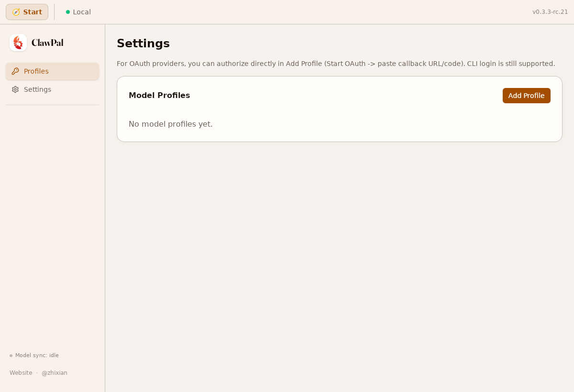Select the Local instance tab

(78, 12)
